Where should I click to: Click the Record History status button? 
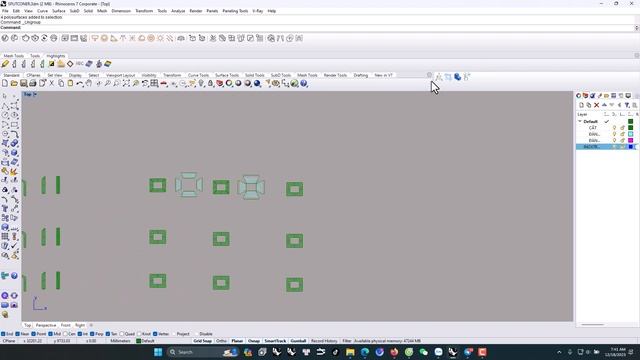pyautogui.click(x=324, y=341)
